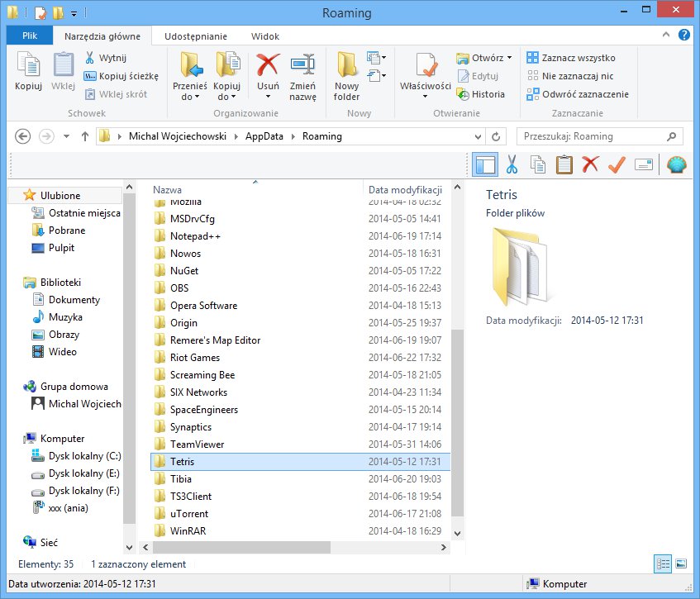Click the file list horizontal scrollbar thumb
This screenshot has width=700, height=599.
(x=241, y=547)
